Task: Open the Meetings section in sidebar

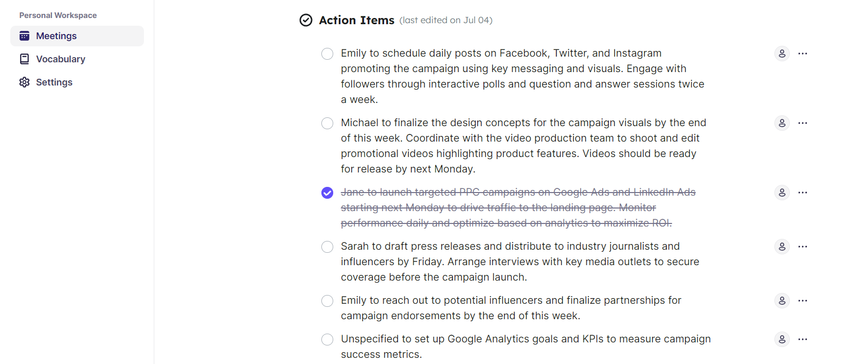Action: (57, 36)
